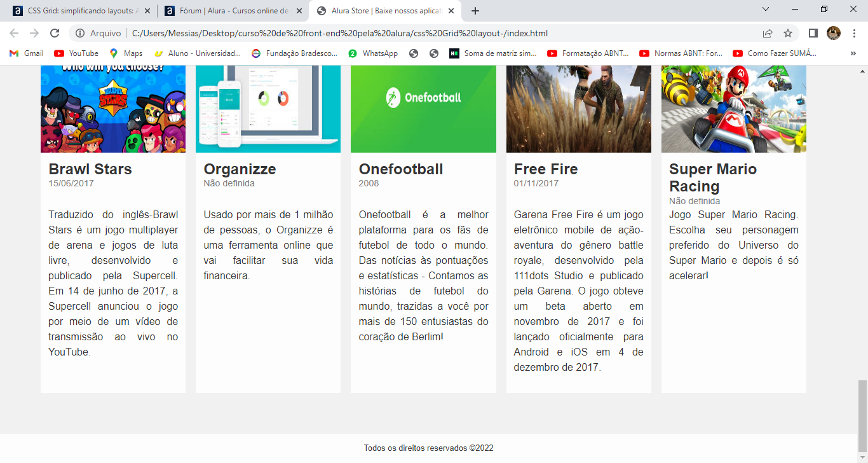Open the Soma de matriz sim... bookmark

pyautogui.click(x=493, y=53)
